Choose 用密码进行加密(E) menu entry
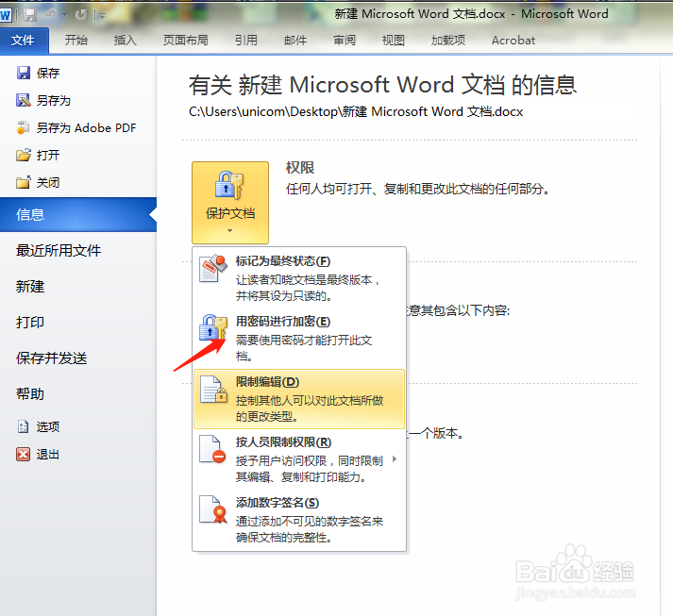Viewport: 673px width, 616px height. [298, 339]
